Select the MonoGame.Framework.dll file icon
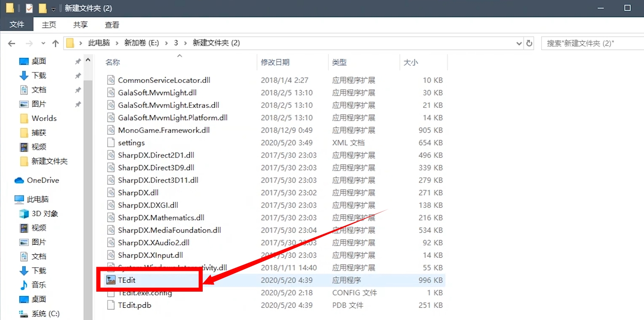The image size is (644, 320). click(111, 130)
